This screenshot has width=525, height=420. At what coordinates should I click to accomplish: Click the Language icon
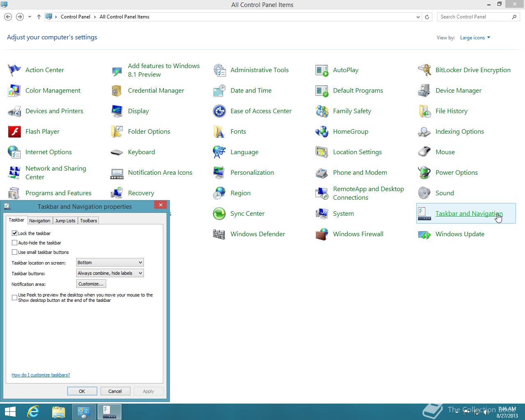point(219,152)
